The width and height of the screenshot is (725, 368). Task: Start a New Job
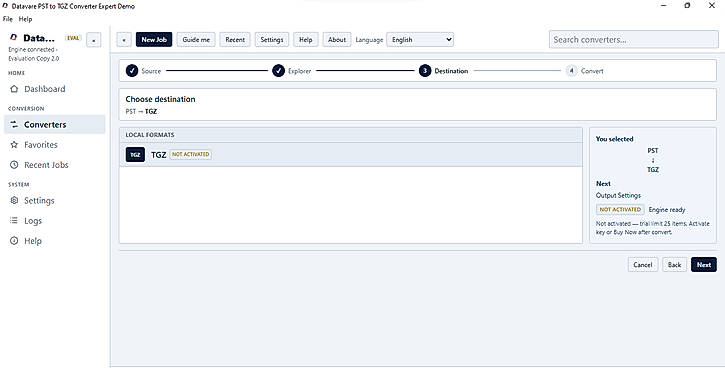coord(154,40)
